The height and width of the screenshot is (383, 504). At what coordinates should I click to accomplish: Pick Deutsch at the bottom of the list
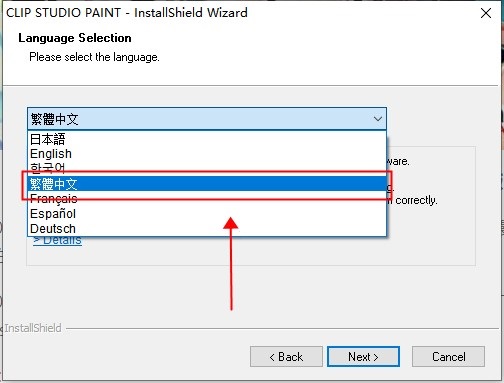click(x=207, y=229)
